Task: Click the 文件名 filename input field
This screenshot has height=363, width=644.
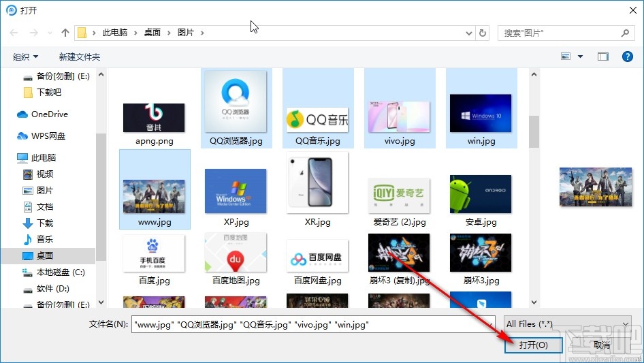Action: click(313, 324)
